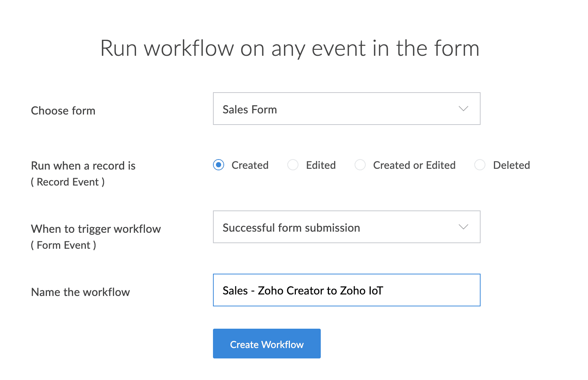Choose the Created or Edited radio option
This screenshot has height=380, width=588.
(360, 165)
